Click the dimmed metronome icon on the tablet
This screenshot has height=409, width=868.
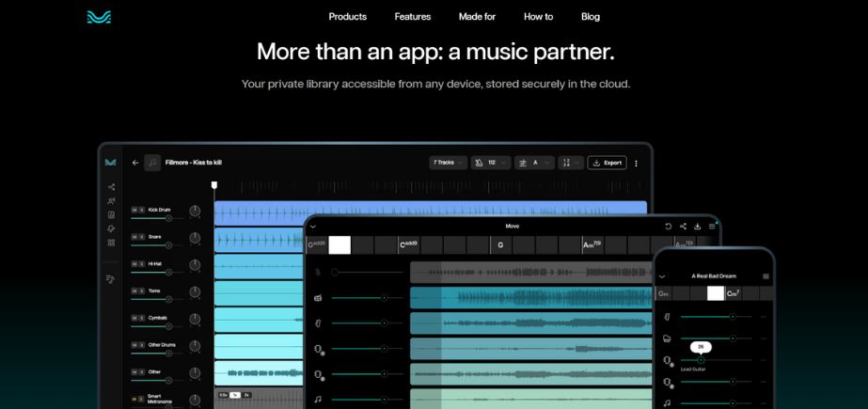318,273
